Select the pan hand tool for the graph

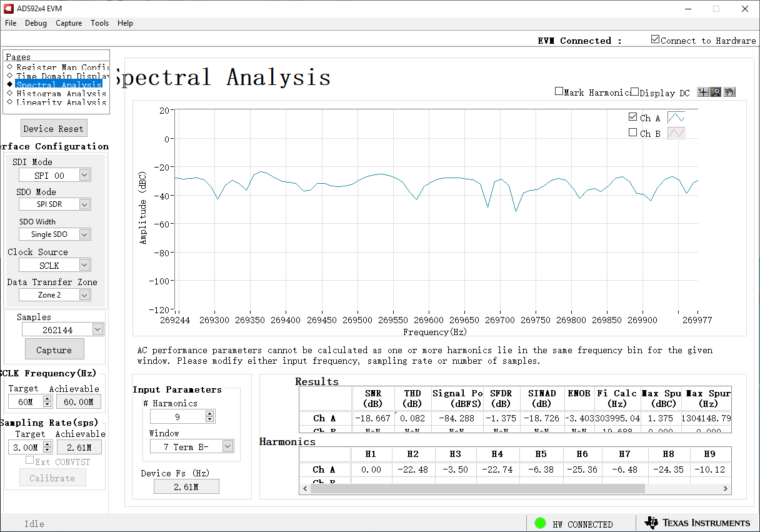(x=729, y=92)
